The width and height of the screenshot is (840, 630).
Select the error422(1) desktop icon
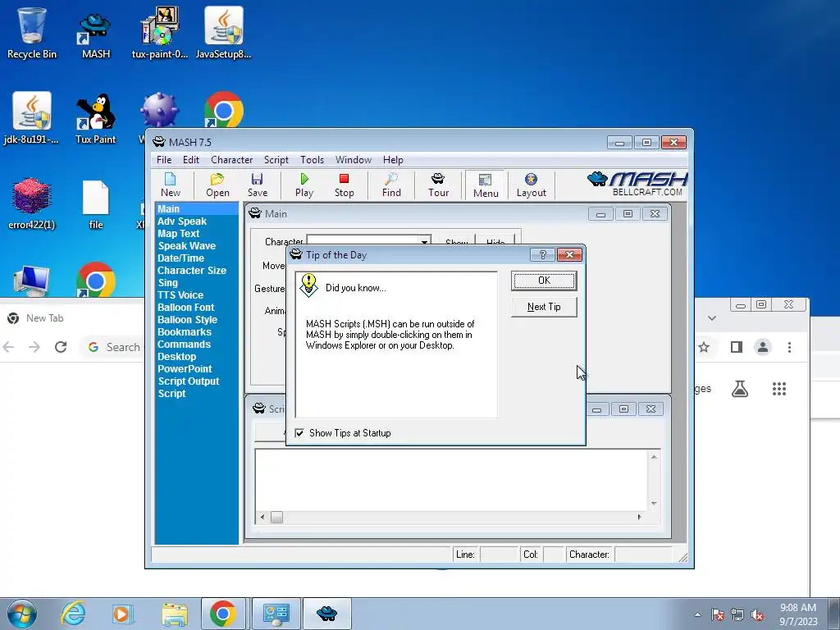tap(32, 203)
